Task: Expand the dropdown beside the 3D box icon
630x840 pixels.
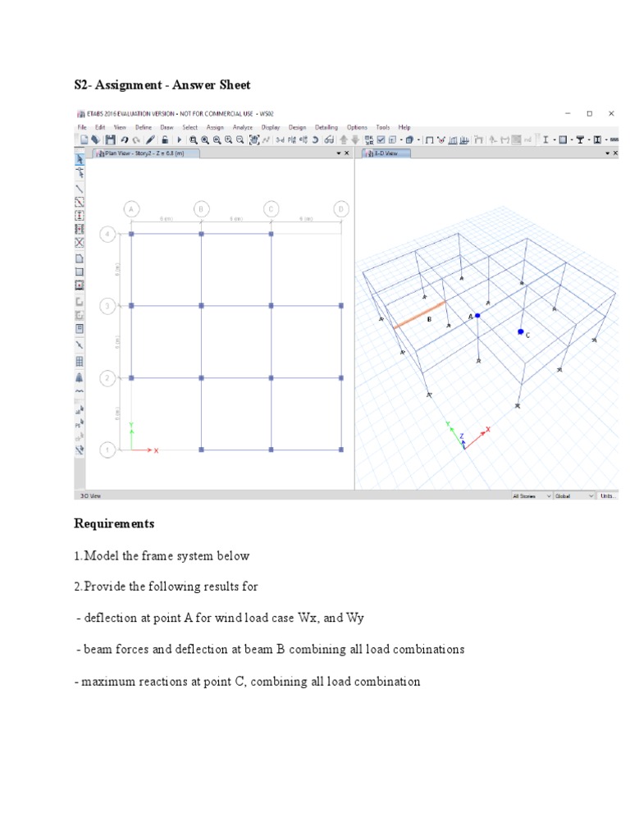Action: (418, 140)
